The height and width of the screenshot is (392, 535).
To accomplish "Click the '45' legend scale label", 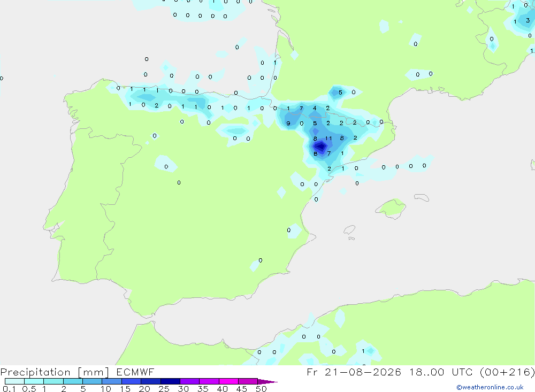I will [x=242, y=389].
